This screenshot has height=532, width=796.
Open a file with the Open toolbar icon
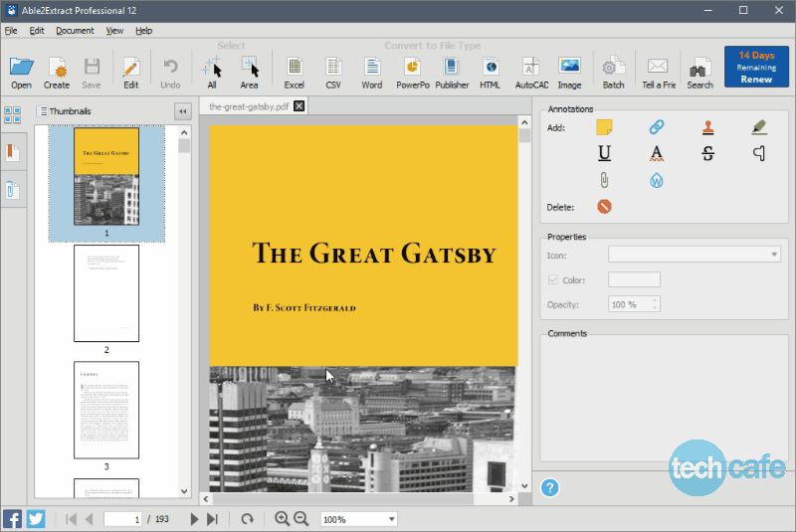(21, 73)
